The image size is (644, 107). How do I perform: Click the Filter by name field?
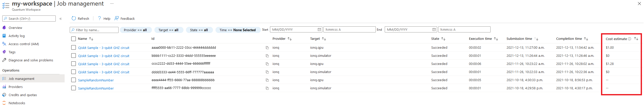[x=94, y=30]
